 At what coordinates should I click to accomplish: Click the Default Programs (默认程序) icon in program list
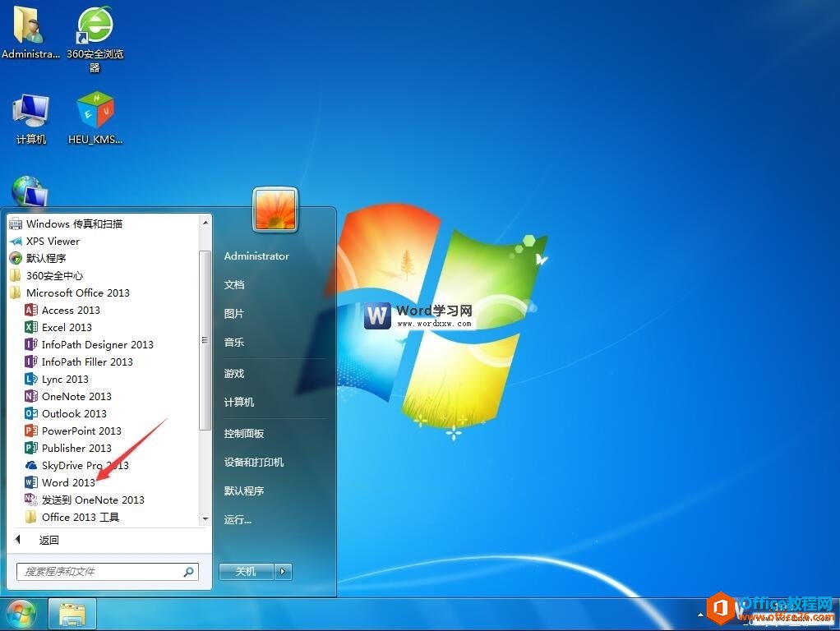tap(16, 258)
